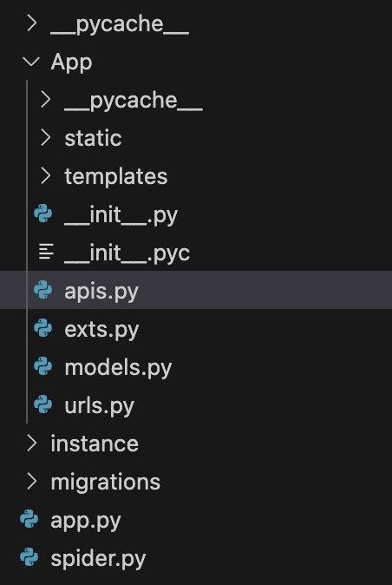Expand the migrations folder chevron
This screenshot has width=392, height=585.
[32, 482]
